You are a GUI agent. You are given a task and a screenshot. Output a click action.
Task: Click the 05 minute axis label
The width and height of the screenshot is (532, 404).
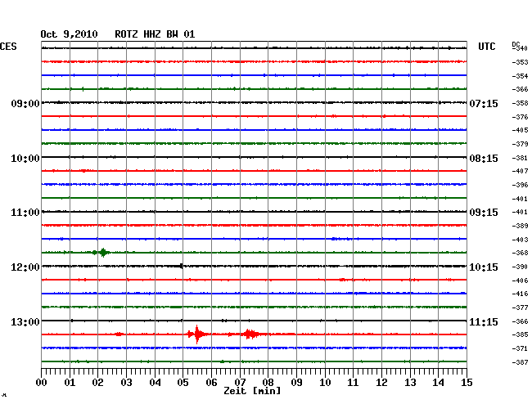(183, 383)
